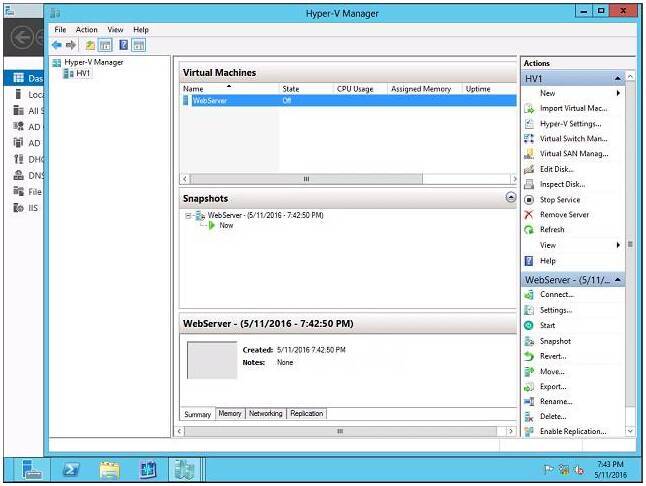Sort by CPU Usage column header

tap(360, 89)
